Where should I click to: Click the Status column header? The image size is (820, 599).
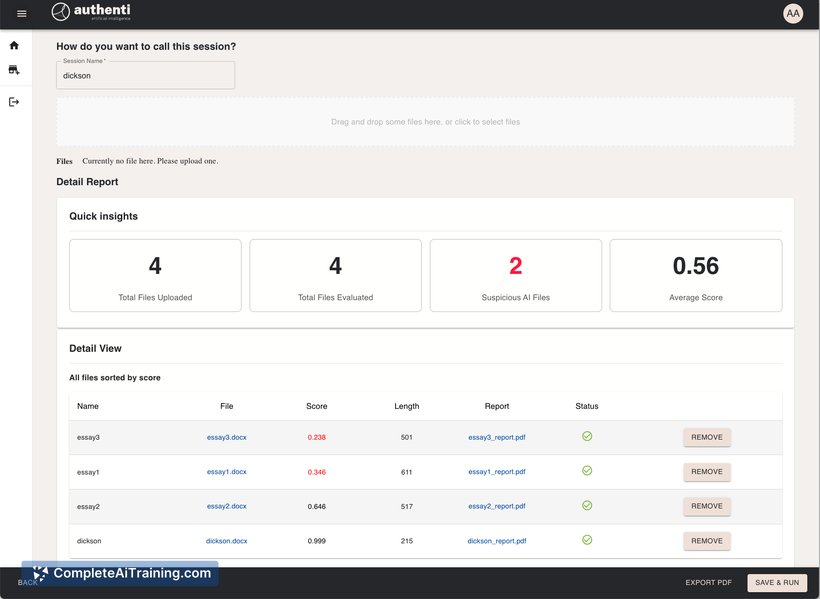click(x=587, y=406)
